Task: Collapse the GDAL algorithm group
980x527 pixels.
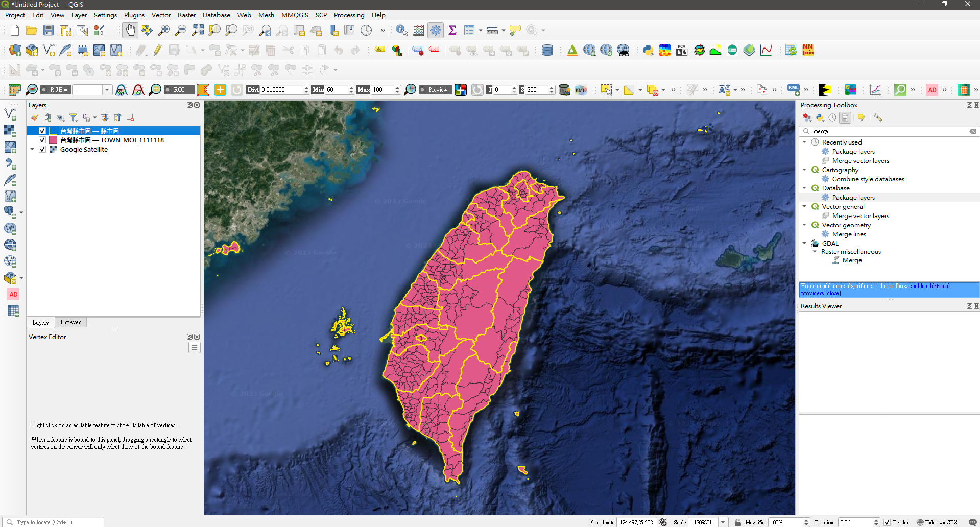Action: (805, 243)
